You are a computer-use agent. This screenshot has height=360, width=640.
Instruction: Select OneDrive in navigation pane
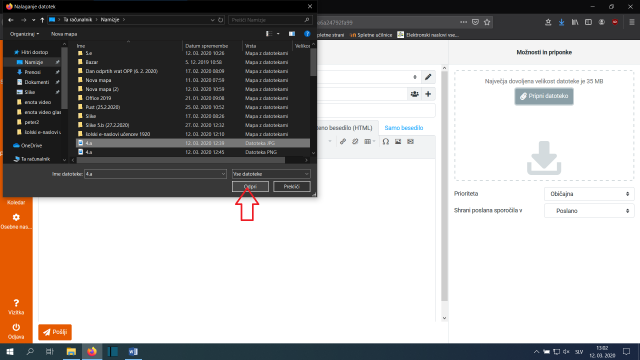[31, 145]
